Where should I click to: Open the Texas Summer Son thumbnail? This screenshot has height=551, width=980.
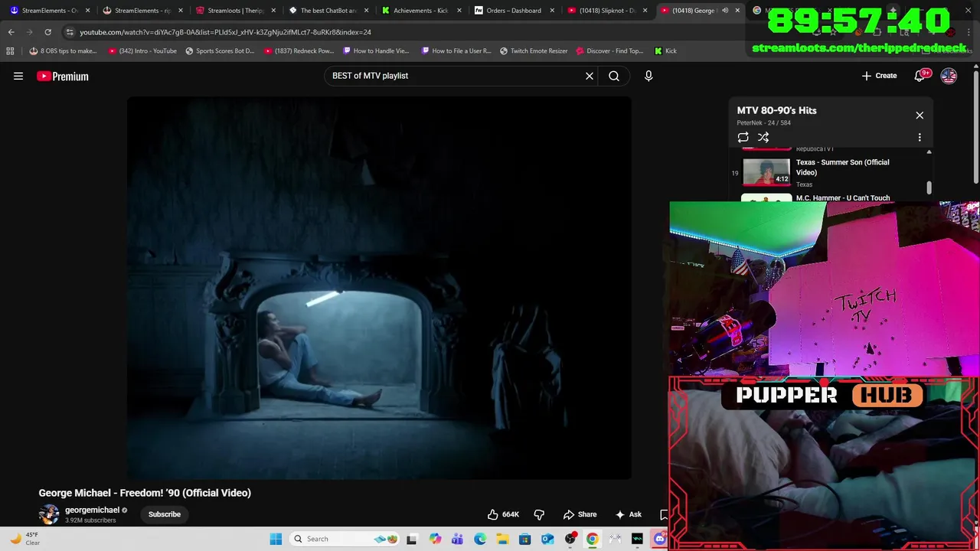tap(766, 172)
